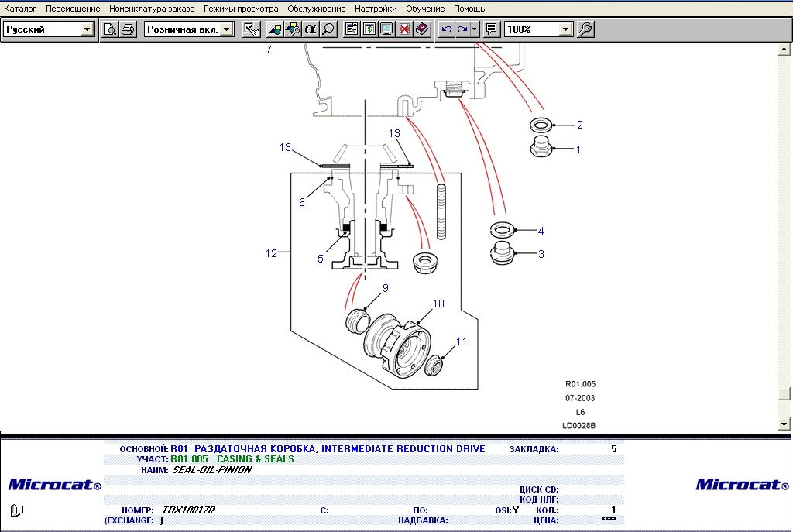
Task: Click the red X cancel icon
Action: (404, 29)
